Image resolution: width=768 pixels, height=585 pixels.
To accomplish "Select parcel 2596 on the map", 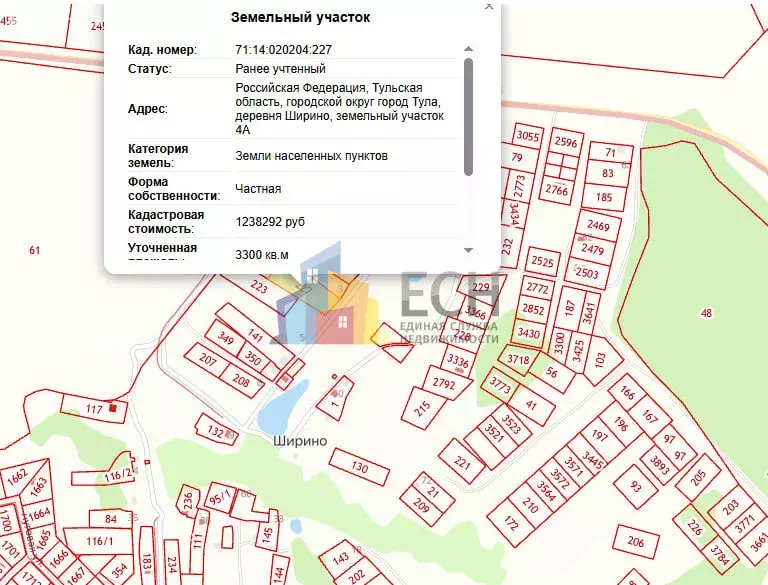I will click(x=566, y=142).
